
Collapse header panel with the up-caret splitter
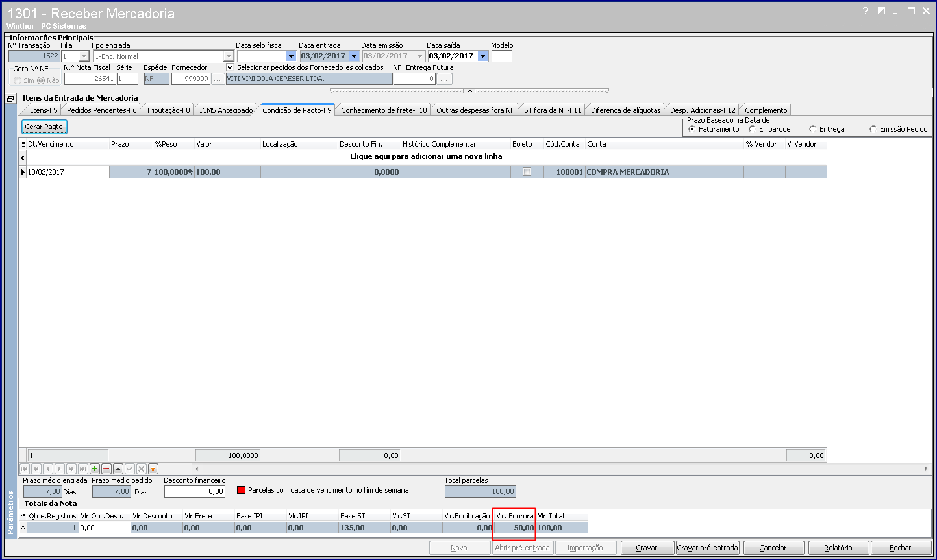[x=469, y=91]
